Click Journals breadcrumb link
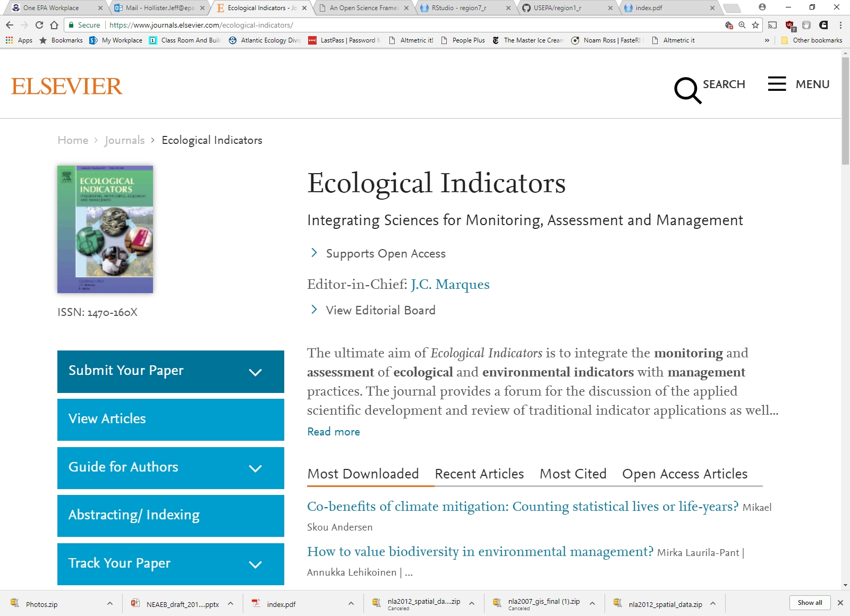 [125, 140]
